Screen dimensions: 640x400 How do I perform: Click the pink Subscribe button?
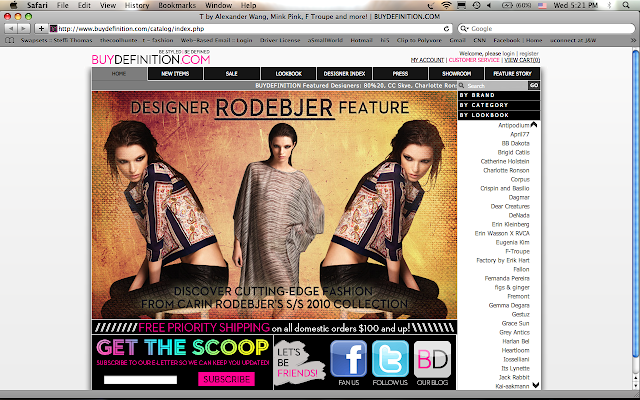click(227, 379)
